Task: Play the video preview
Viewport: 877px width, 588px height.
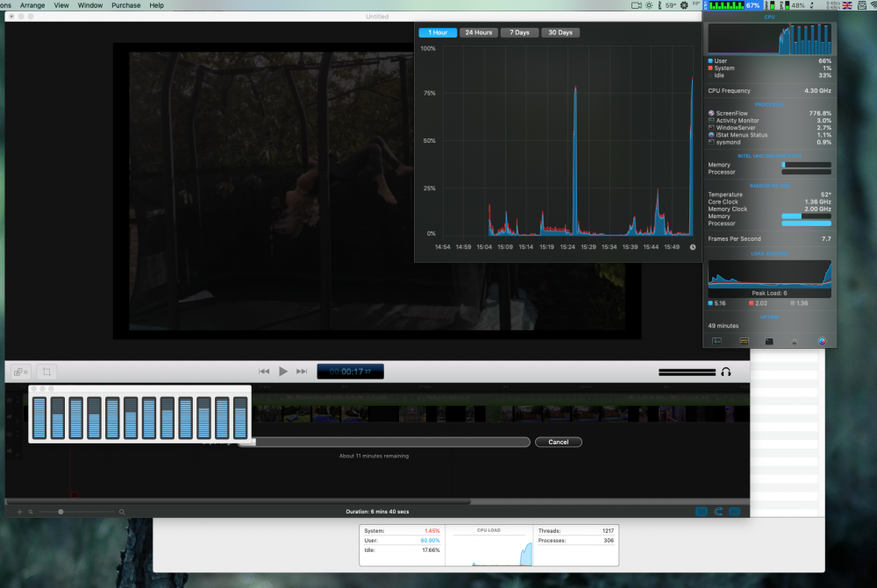Action: coord(283,372)
